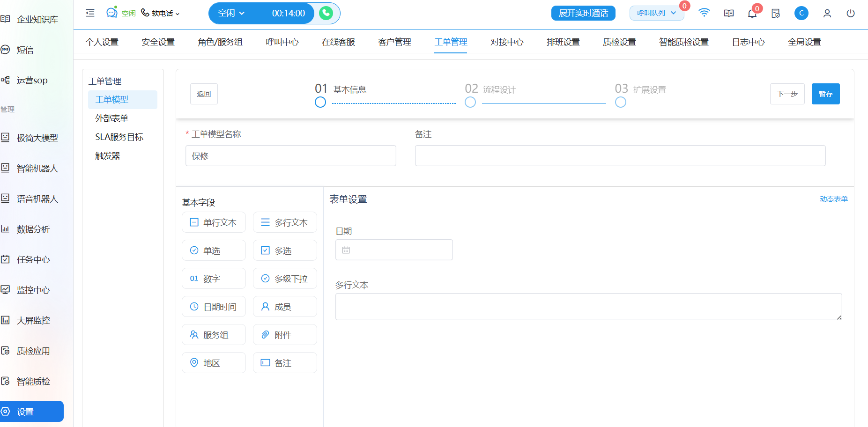Open the user profile icon
The image size is (868, 427).
tap(827, 14)
